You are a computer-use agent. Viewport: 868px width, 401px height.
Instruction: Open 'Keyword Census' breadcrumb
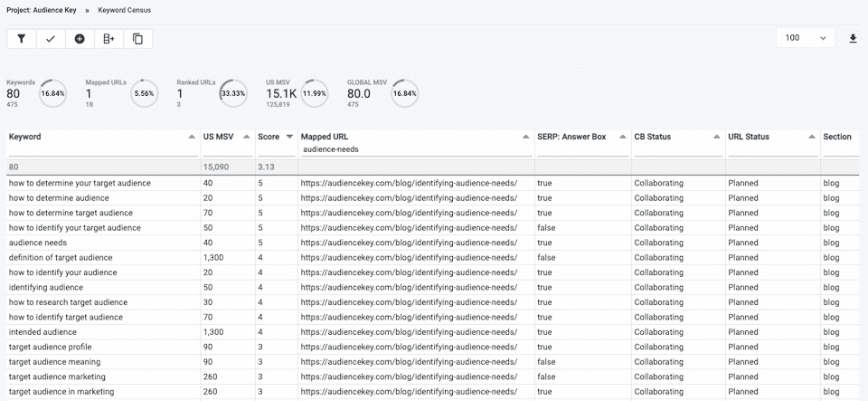tap(125, 10)
